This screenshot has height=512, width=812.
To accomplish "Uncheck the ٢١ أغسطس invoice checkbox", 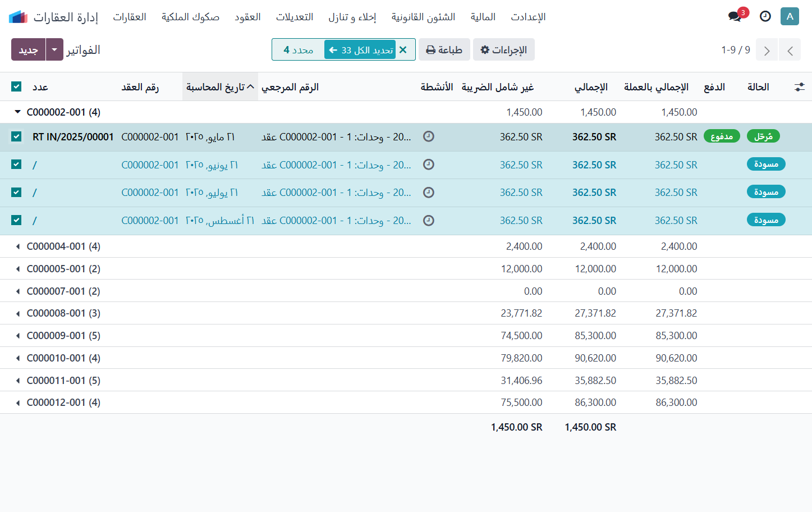I will coord(16,220).
